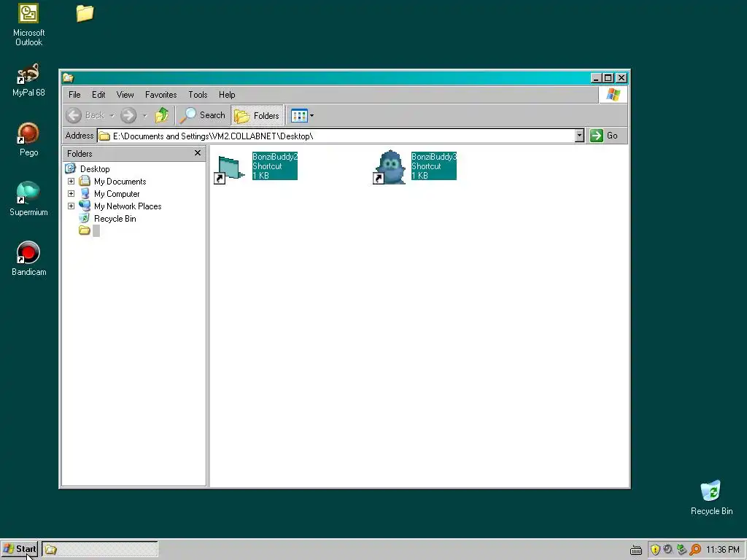Select My Documents tree item
The height and width of the screenshot is (560, 747).
(120, 182)
